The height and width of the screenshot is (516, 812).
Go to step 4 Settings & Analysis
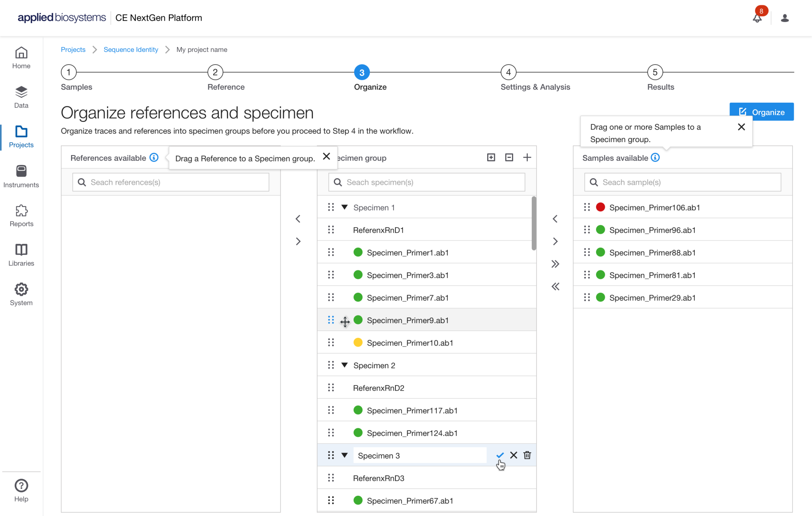tap(508, 72)
